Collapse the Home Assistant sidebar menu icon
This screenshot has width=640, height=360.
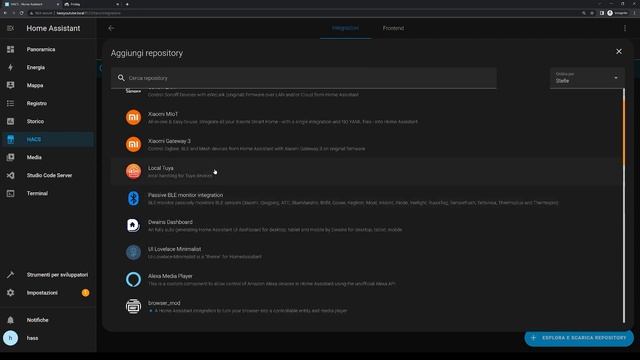(10, 28)
